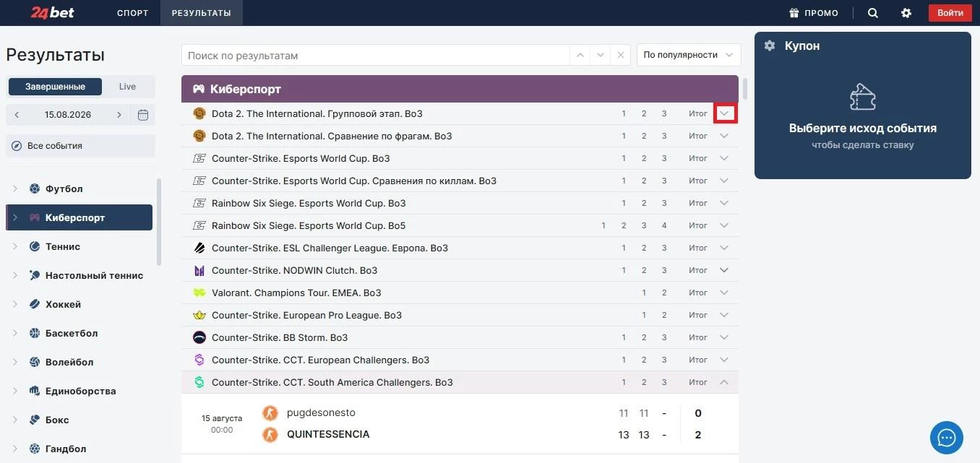Click the Dota 2 Групповой этап league icon
Image resolution: width=980 pixels, height=463 pixels.
tap(199, 113)
